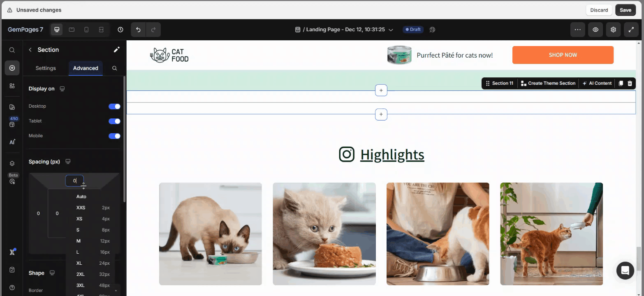The height and width of the screenshot is (296, 644).
Task: Open page settings gear icon
Action: click(613, 30)
